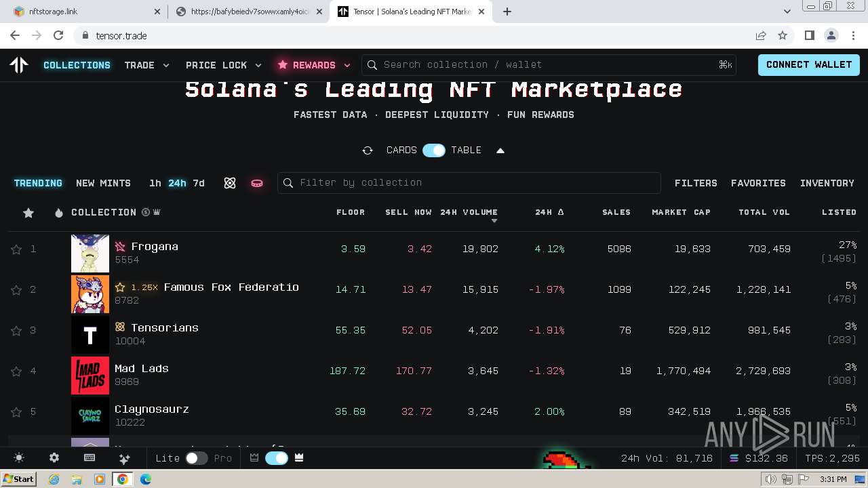Select the 24h time range
Image resolution: width=868 pixels, height=488 pixels.
[x=177, y=183]
